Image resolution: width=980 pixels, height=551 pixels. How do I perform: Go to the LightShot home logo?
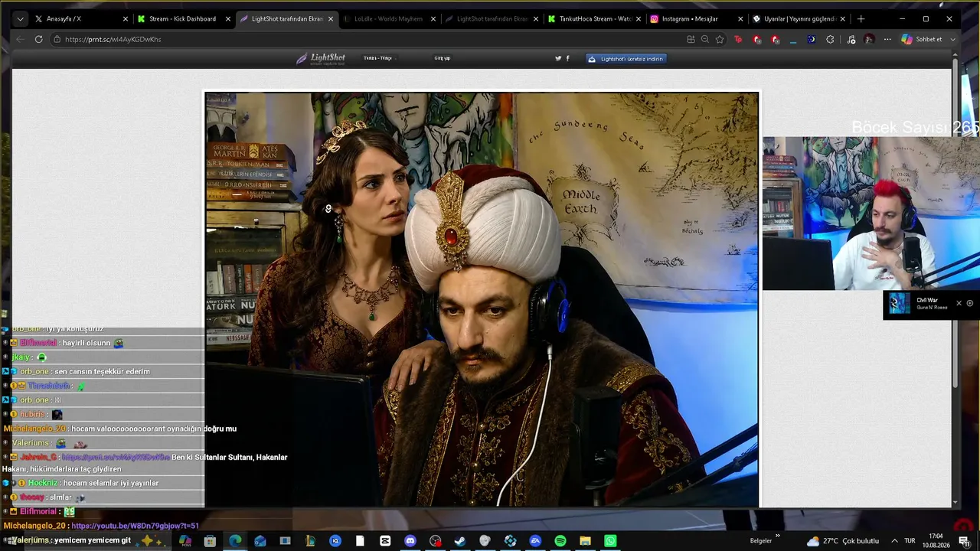pyautogui.click(x=321, y=58)
